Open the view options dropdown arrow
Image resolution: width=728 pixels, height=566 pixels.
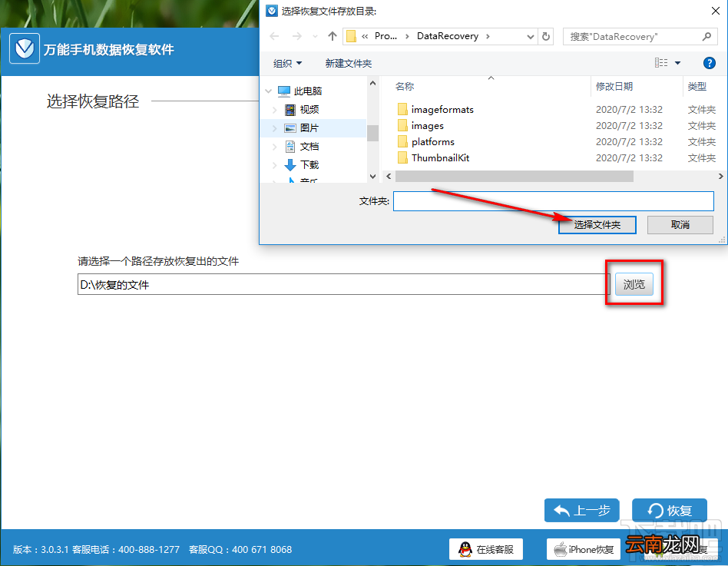tap(677, 63)
